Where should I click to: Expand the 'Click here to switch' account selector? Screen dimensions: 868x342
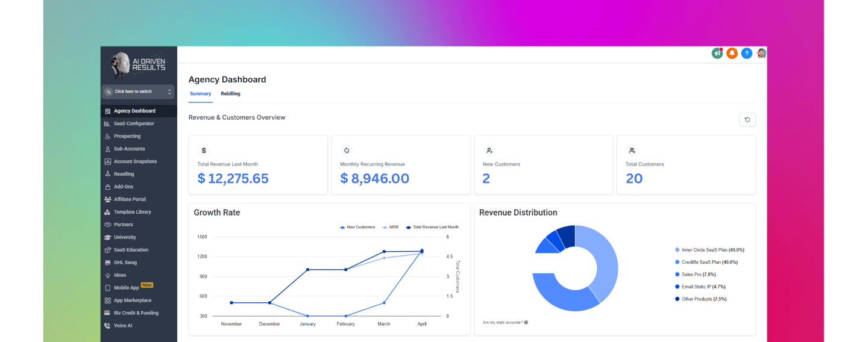[x=138, y=92]
